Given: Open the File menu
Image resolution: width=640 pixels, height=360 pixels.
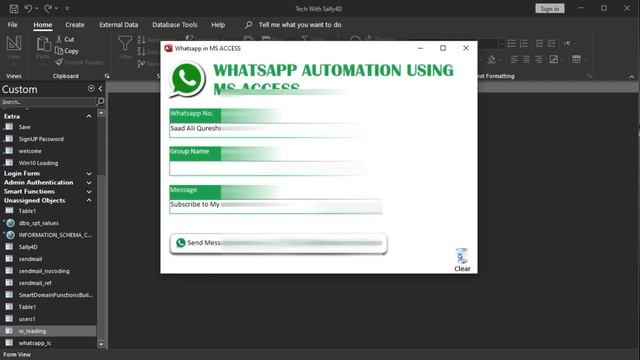Looking at the screenshot, I should pos(13,25).
